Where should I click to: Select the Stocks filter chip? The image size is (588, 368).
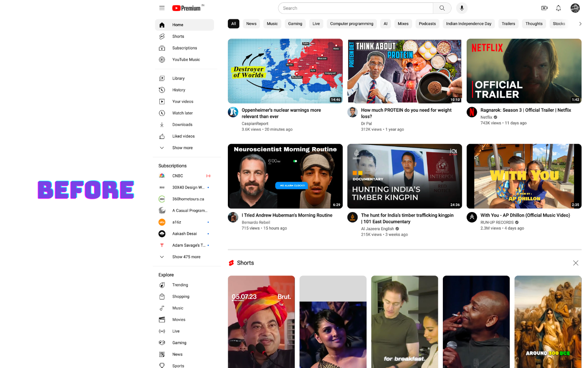pos(559,23)
